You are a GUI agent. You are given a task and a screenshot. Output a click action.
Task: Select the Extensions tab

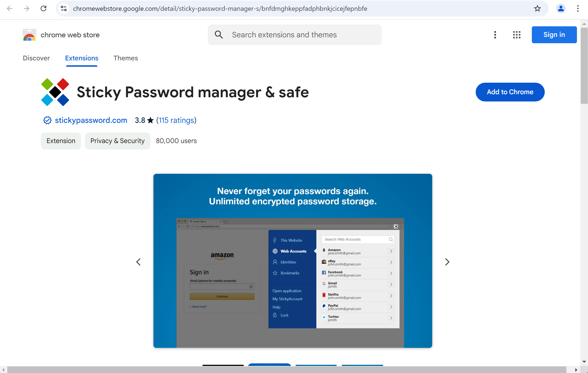pyautogui.click(x=82, y=58)
